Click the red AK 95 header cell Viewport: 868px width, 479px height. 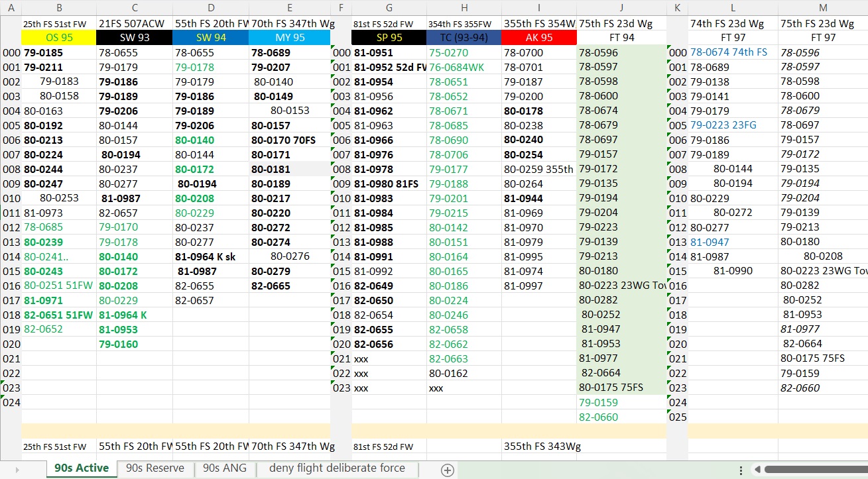point(539,38)
